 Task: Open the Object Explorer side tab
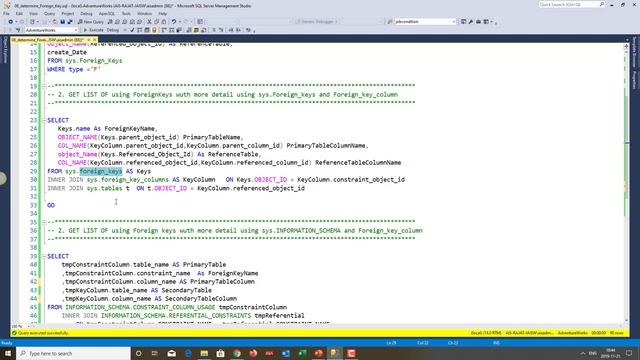coord(5,50)
